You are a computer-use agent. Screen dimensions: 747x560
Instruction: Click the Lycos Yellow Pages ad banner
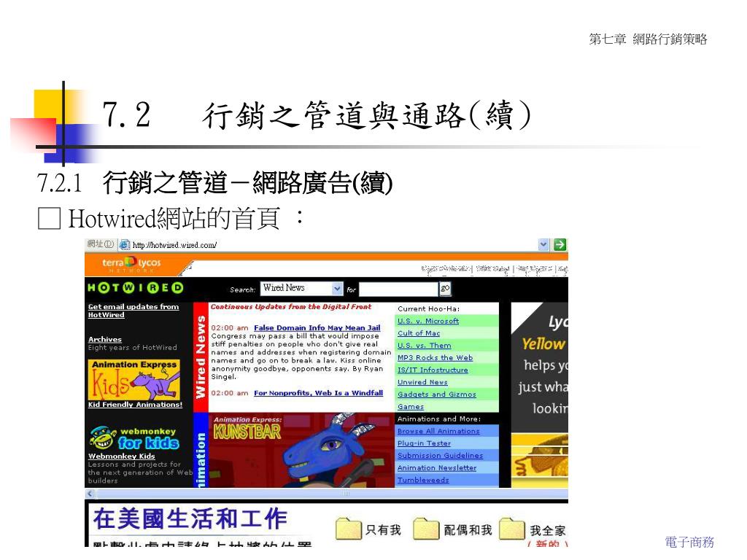pos(539,394)
